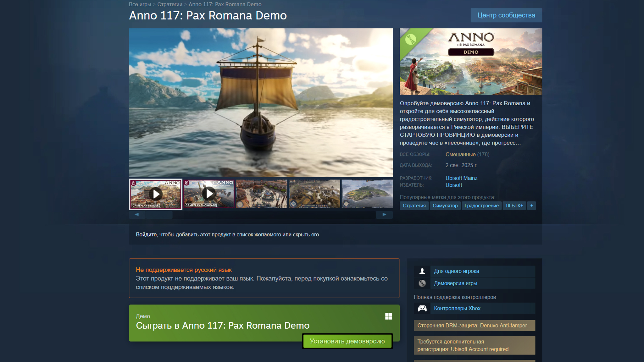Open the Ubisoft publisher link below Ubisoft Mainz
Image resolution: width=644 pixels, height=362 pixels.
(x=454, y=185)
